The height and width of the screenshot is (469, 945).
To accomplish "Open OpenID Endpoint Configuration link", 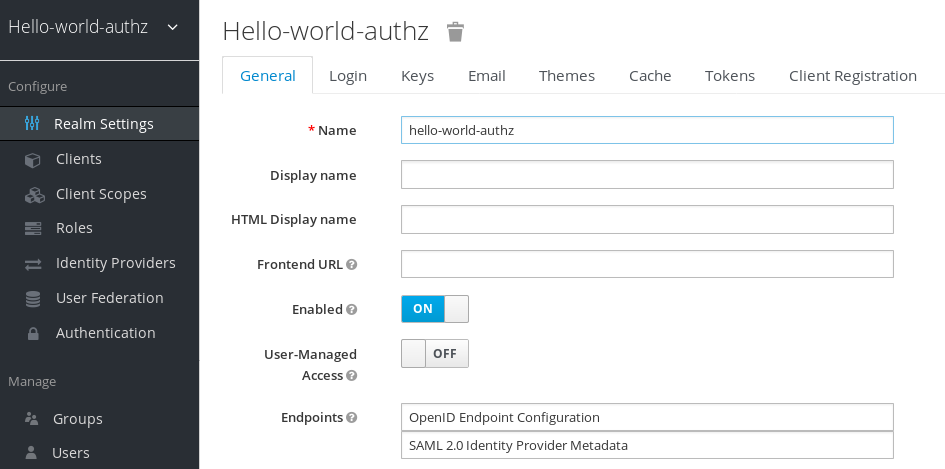I will (x=504, y=417).
